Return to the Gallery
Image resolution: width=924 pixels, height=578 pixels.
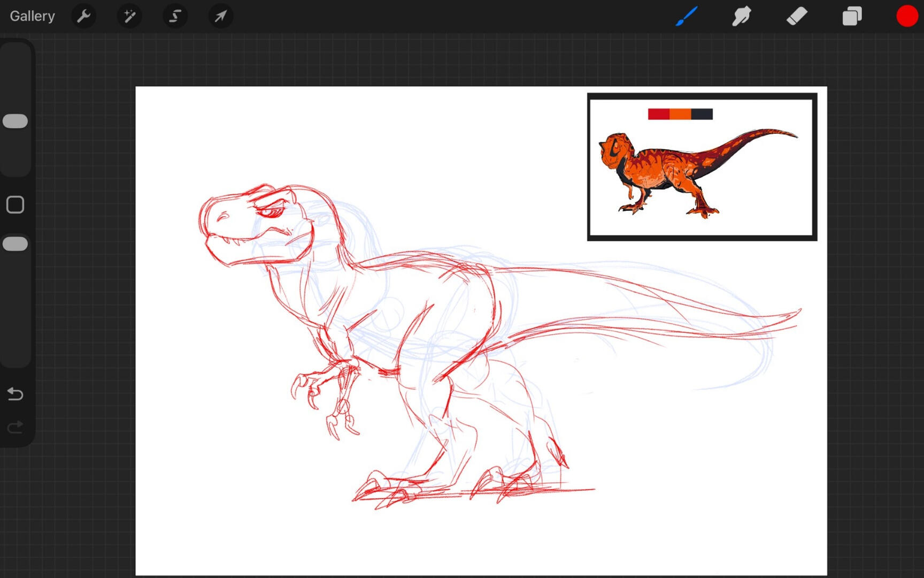pos(32,16)
